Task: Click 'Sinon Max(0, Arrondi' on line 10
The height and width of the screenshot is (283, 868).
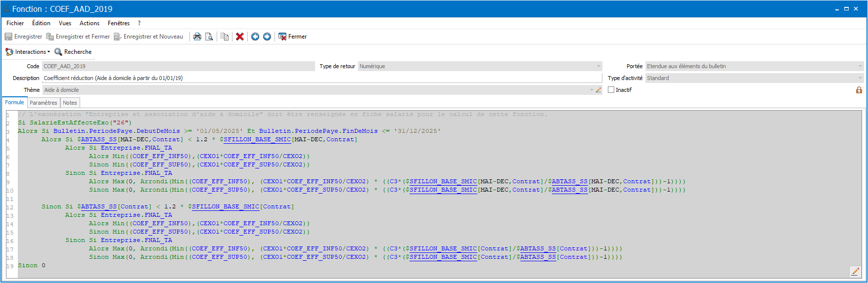Action: [129, 190]
